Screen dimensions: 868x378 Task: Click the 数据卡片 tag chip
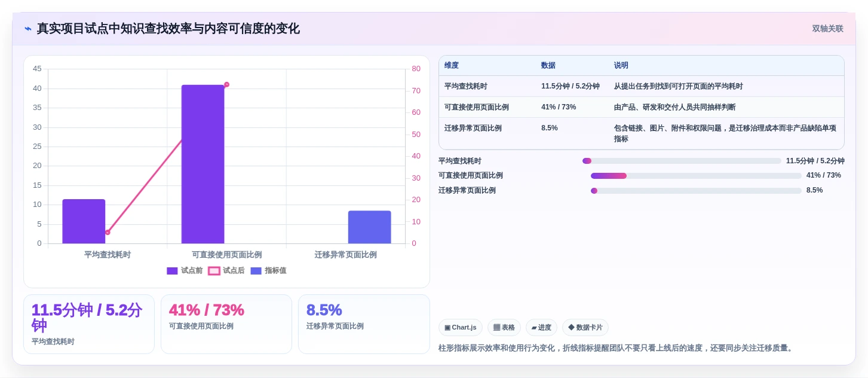point(585,327)
